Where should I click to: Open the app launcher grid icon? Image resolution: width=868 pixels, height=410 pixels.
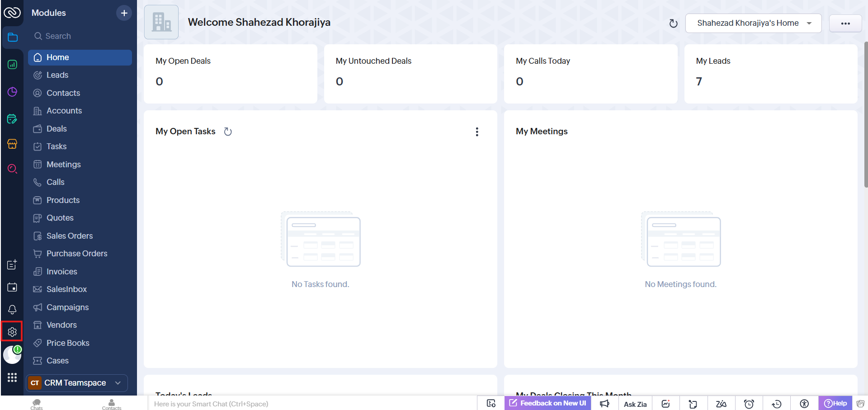(12, 377)
